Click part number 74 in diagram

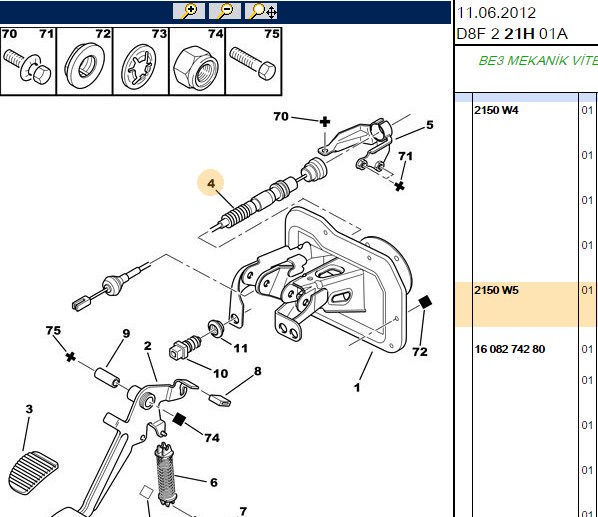coord(212,437)
